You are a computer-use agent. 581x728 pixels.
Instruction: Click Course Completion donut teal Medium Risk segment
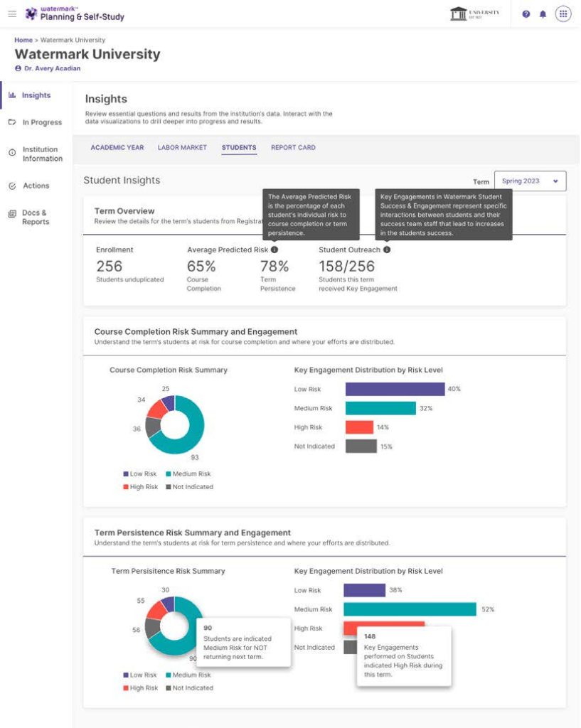pos(195,437)
